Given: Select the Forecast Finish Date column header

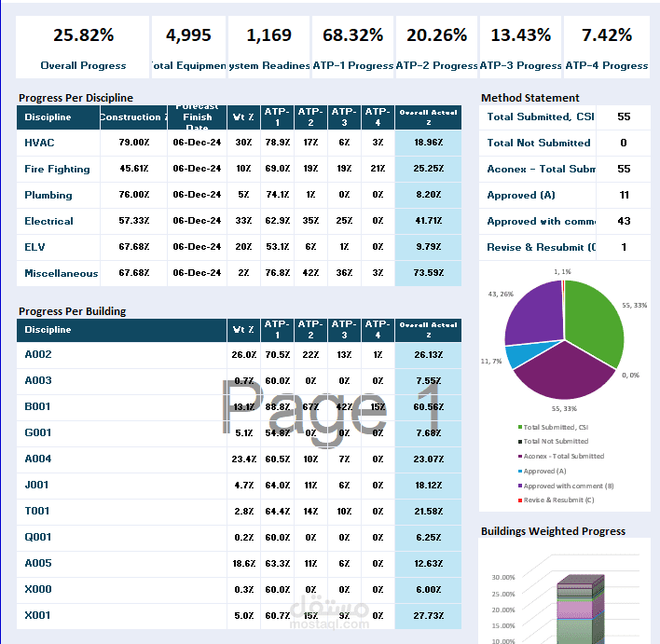Looking at the screenshot, I should pos(197,117).
